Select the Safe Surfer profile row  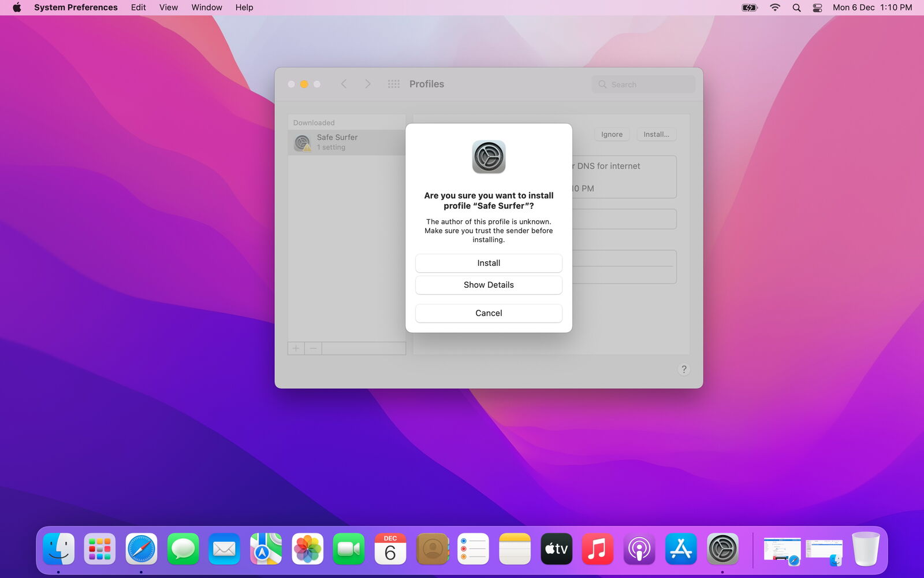(x=346, y=142)
